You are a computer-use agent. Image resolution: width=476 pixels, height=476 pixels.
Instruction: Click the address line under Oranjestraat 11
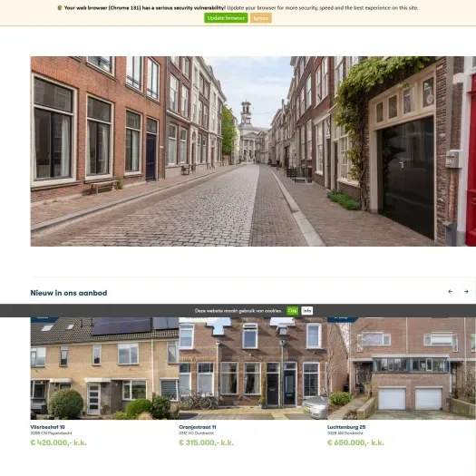click(x=197, y=433)
